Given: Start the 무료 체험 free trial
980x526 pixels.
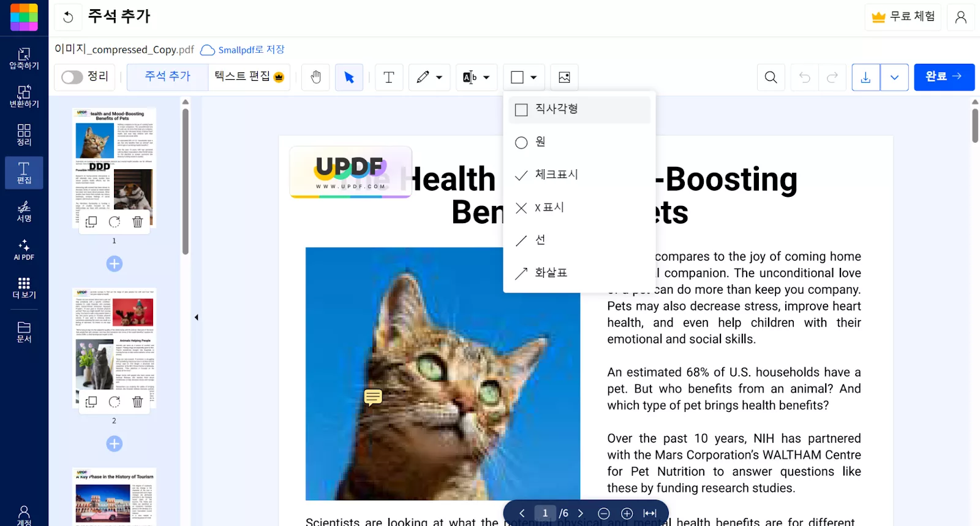Looking at the screenshot, I should pyautogui.click(x=903, y=17).
